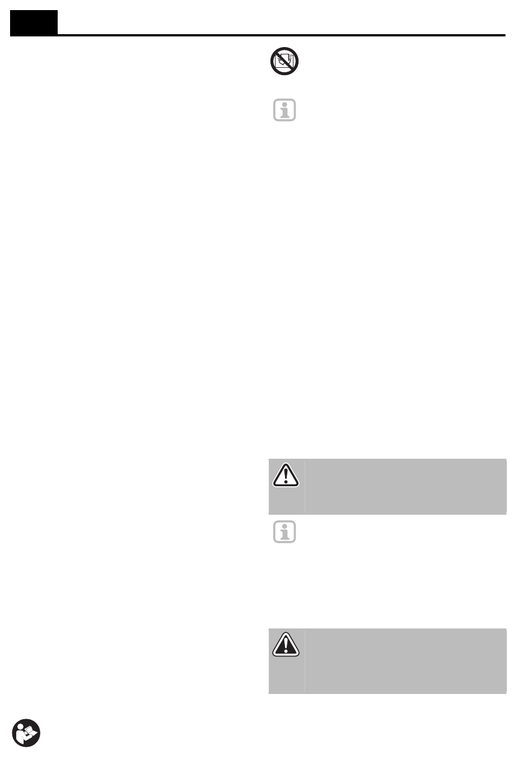The height and width of the screenshot is (764, 532).
Task: Open the read-the-manual book icon
Action: pos(26,734)
